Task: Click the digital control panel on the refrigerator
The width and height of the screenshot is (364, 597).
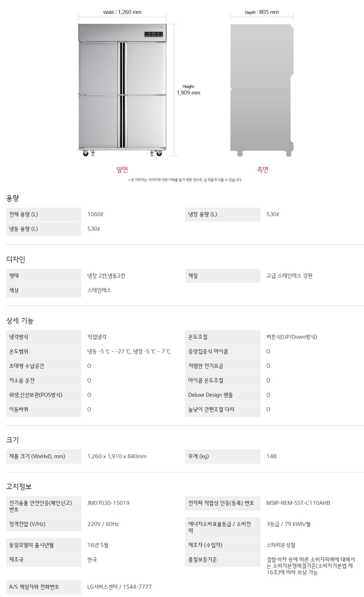Action: pyautogui.click(x=153, y=35)
